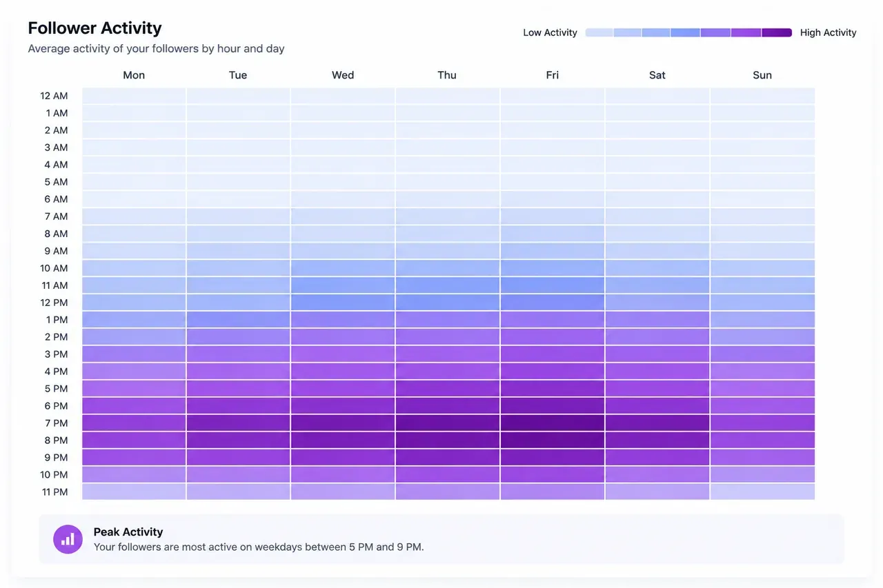Image resolution: width=883 pixels, height=588 pixels.
Task: Click the 6 AM row label
Action: (x=57, y=199)
